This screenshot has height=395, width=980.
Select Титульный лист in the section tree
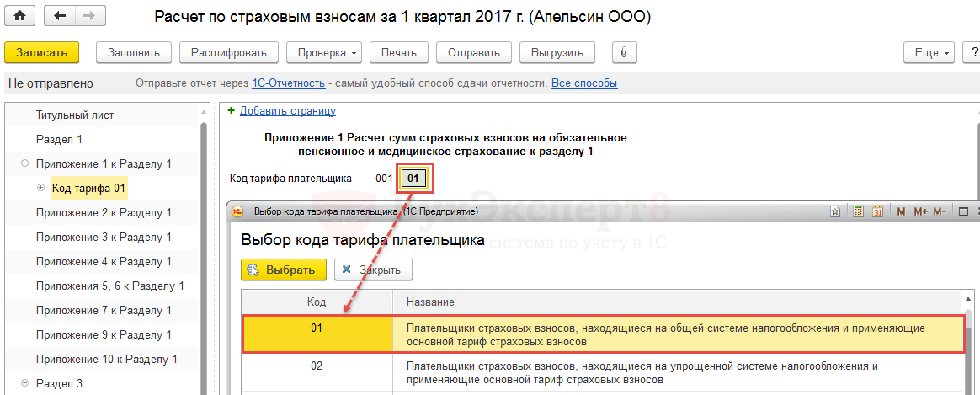point(74,115)
